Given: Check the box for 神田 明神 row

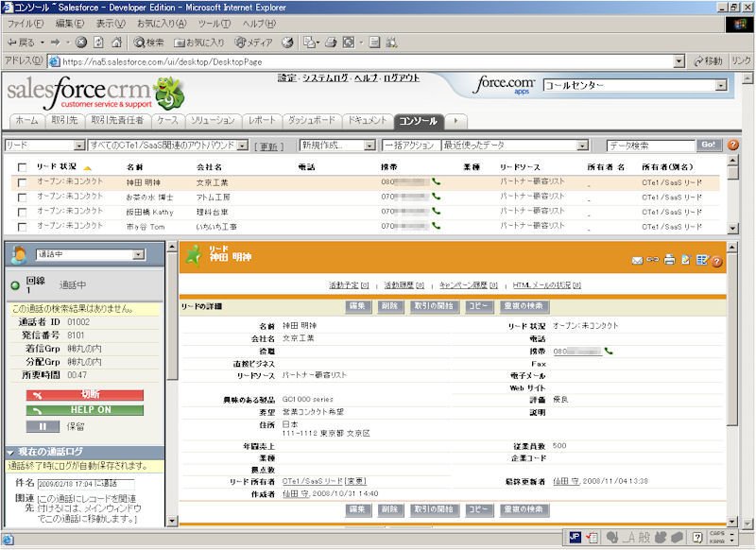Looking at the screenshot, I should pyautogui.click(x=22, y=182).
